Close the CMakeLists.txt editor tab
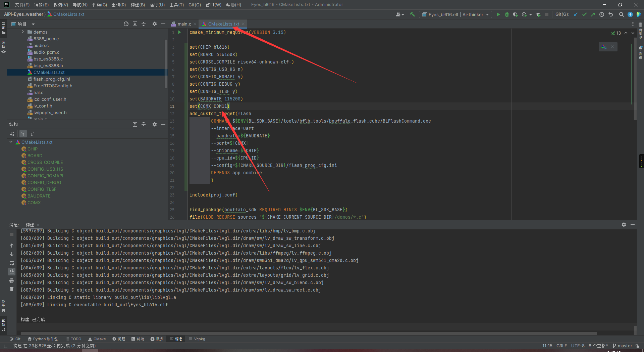Screen dimensions: 644x352 pos(243,24)
